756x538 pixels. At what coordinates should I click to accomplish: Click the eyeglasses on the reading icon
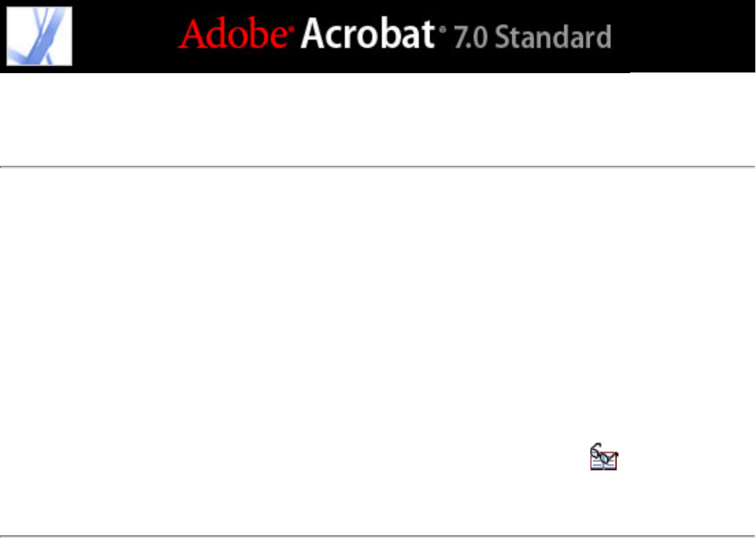click(603, 452)
